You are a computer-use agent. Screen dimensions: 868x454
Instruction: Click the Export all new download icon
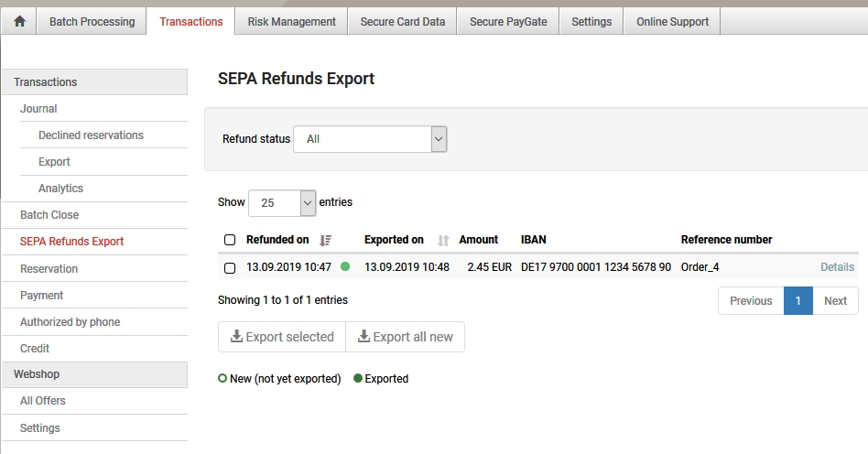[x=363, y=337]
